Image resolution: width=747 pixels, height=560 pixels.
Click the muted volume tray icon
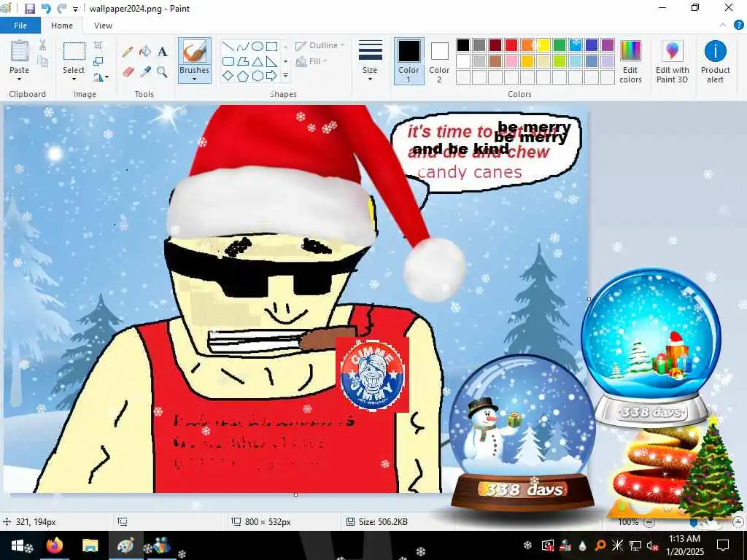click(x=652, y=545)
